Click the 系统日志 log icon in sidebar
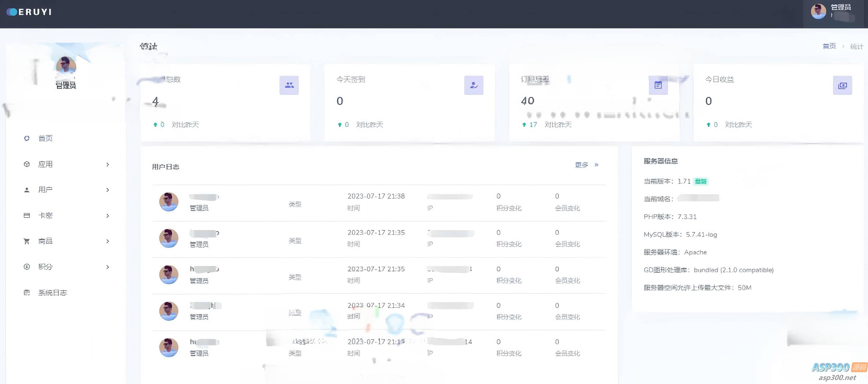This screenshot has width=868, height=384. pyautogui.click(x=27, y=293)
